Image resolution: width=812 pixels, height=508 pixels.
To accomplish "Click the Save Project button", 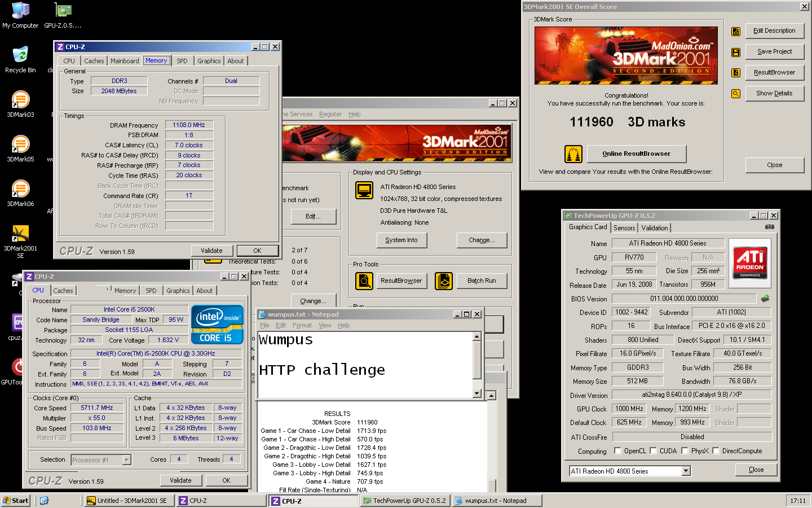I will (774, 52).
